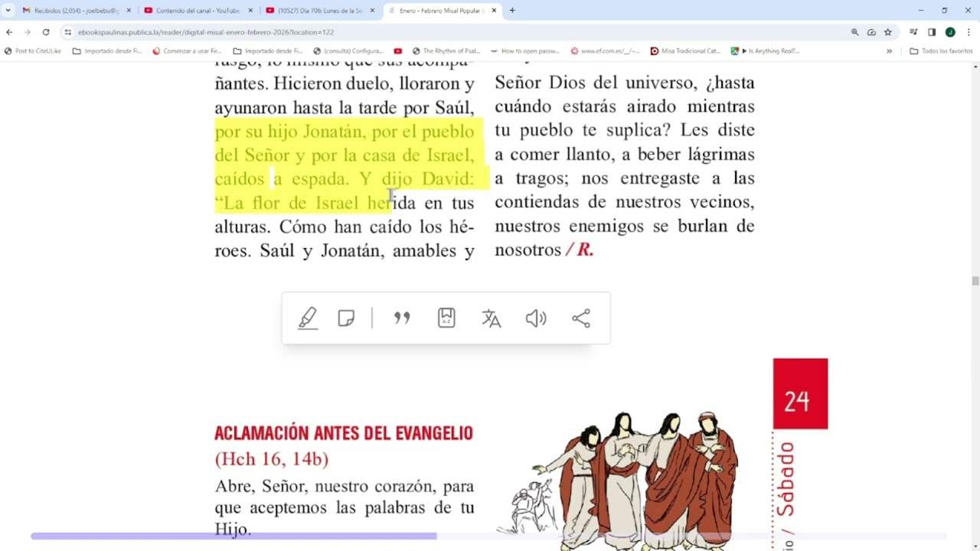Viewport: 980px width, 551px height.
Task: Click the red 24 date marker
Action: [x=800, y=393]
